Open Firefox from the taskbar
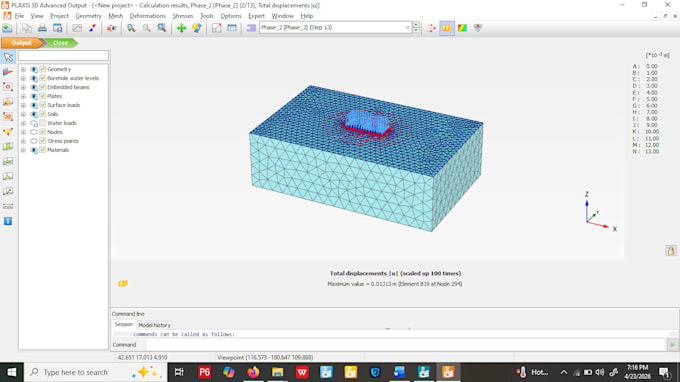Image resolution: width=680 pixels, height=382 pixels. (x=253, y=372)
